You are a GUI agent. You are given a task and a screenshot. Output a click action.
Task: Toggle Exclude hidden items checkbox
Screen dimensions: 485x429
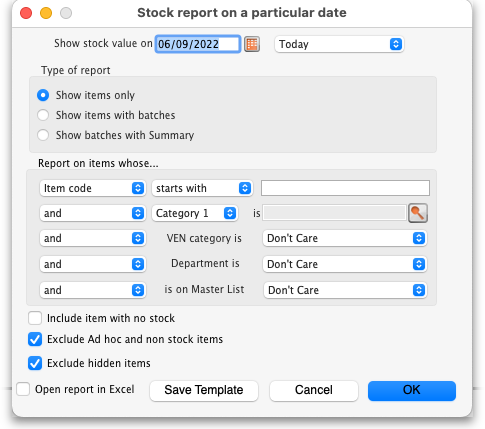(35, 363)
